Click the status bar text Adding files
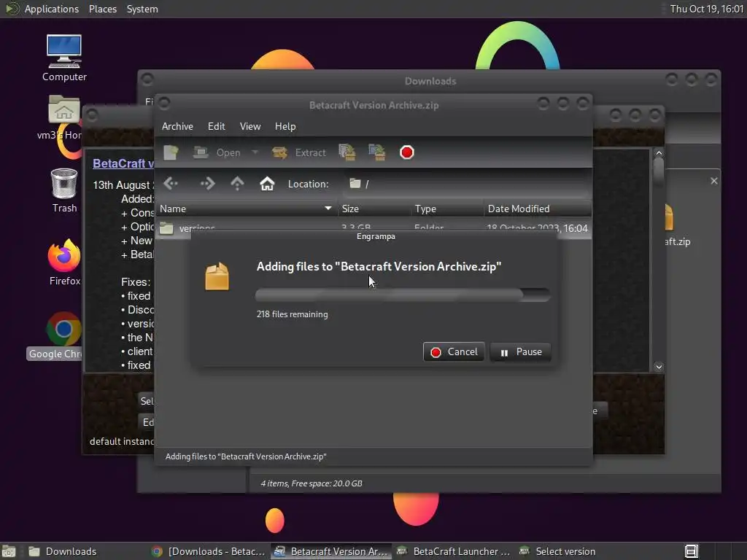The image size is (747, 560). coord(246,456)
